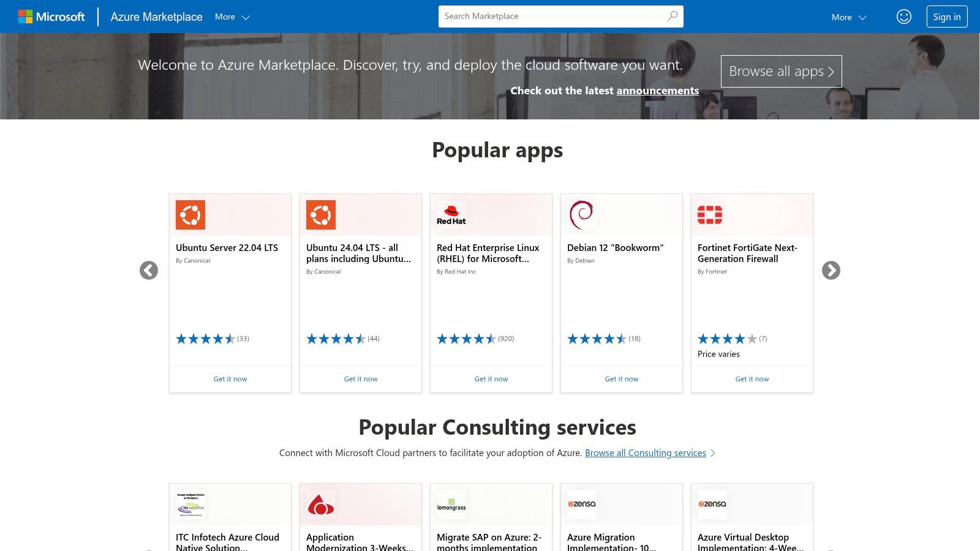The width and height of the screenshot is (980, 551).
Task: Open Application Modernization 3-Weeks service
Action: click(x=360, y=542)
